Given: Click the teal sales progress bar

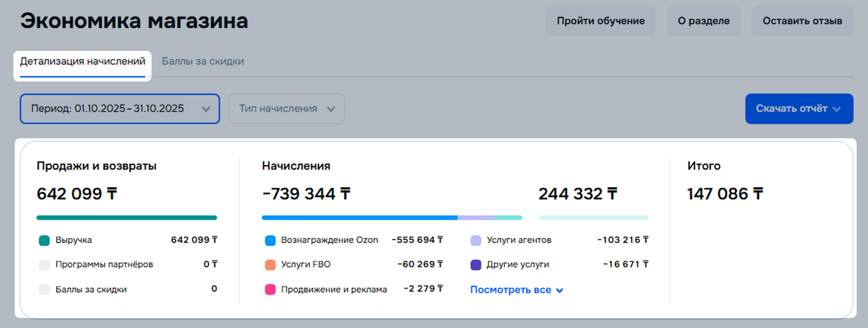Looking at the screenshot, I should coord(127,217).
